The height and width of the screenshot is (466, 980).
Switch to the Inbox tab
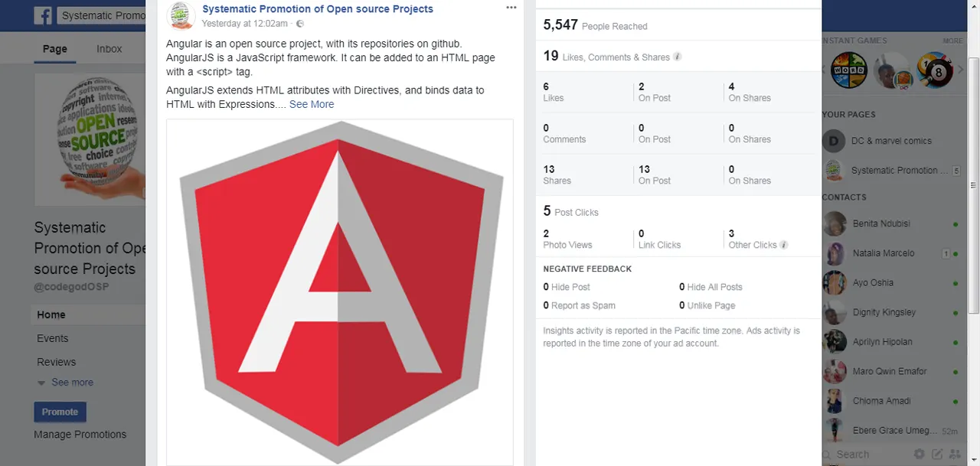[109, 49]
